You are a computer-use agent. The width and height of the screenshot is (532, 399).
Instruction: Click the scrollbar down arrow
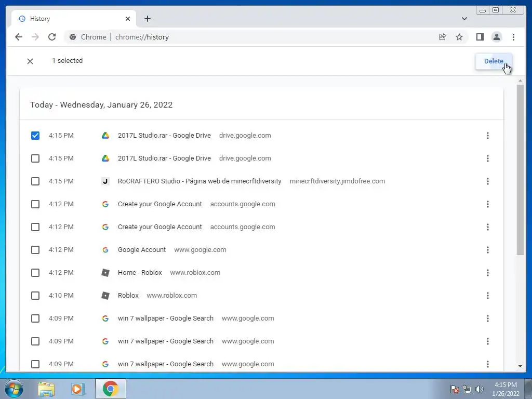[520, 366]
